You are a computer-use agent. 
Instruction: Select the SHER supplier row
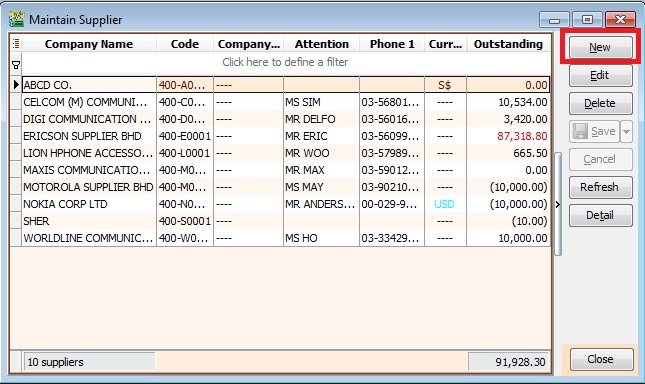click(285, 221)
